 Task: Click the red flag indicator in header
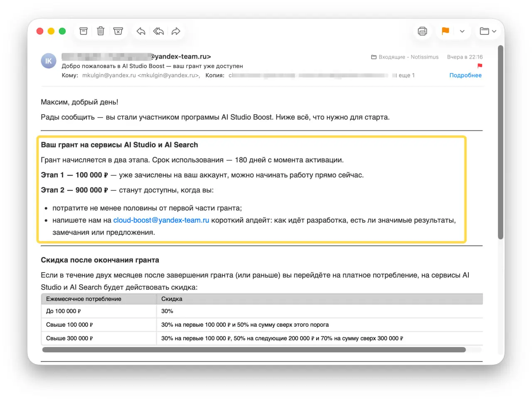pyautogui.click(x=480, y=66)
